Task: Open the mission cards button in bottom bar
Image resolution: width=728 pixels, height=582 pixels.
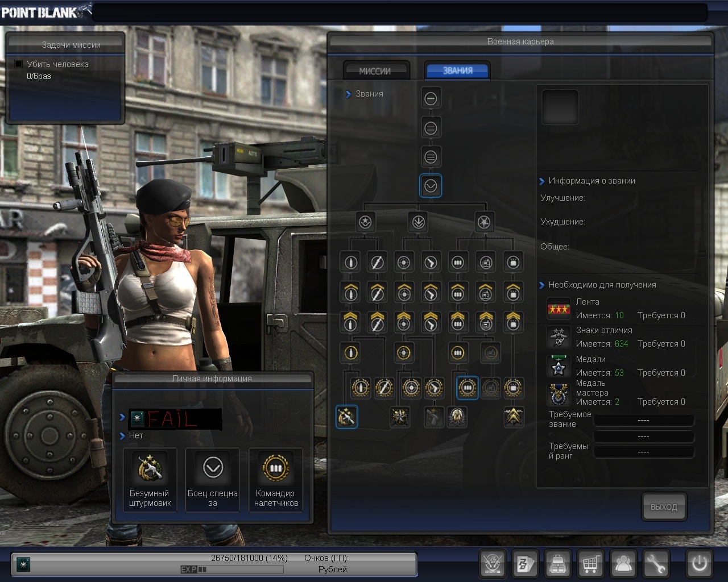Action: pos(525,564)
